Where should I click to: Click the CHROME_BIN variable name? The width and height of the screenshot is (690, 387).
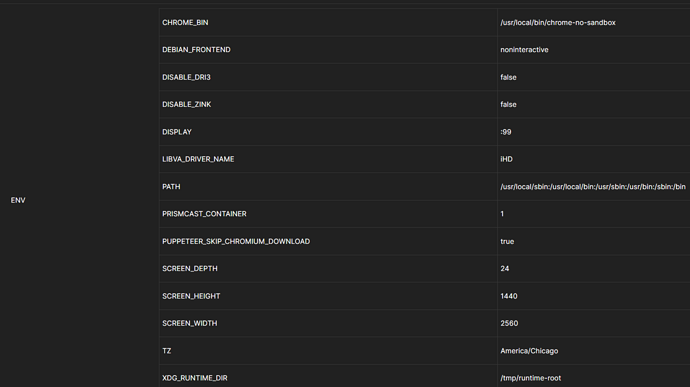coord(185,22)
